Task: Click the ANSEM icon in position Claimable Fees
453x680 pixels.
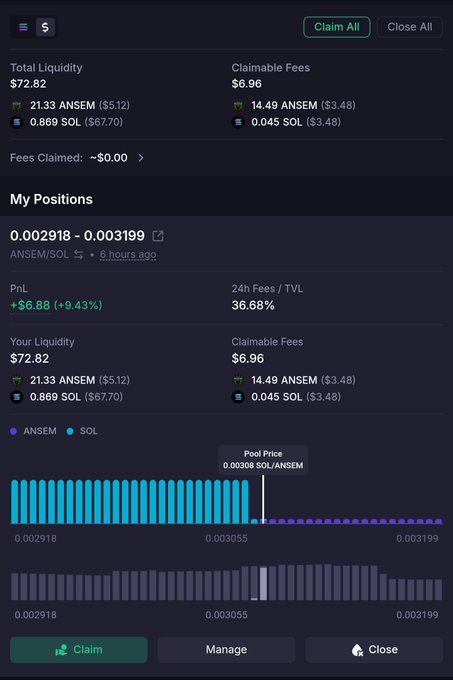Action: [x=238, y=380]
